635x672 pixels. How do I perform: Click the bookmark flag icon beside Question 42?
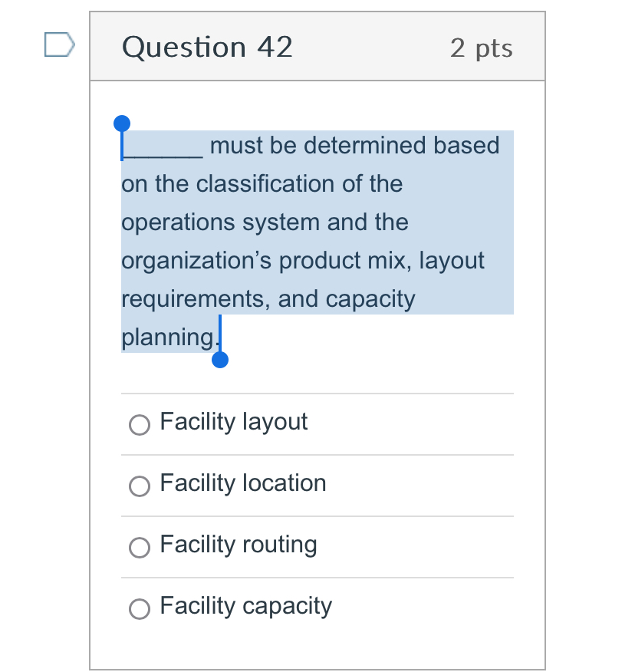(x=59, y=44)
